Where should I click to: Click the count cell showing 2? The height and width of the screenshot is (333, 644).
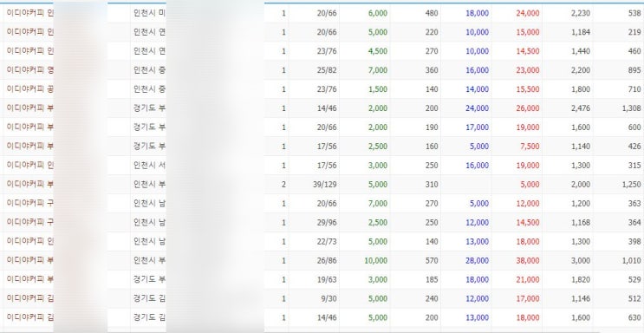(283, 185)
